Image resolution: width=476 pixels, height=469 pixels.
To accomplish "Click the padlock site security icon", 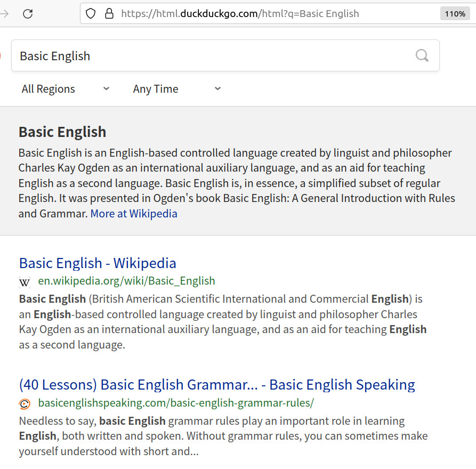I will point(109,14).
